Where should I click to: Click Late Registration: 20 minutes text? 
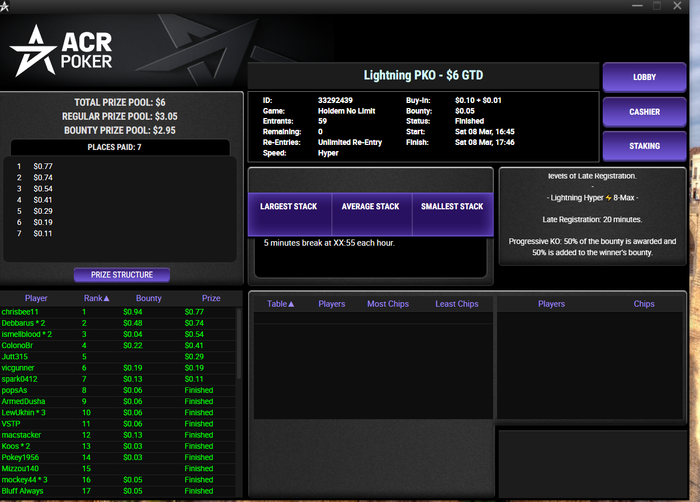(x=592, y=219)
